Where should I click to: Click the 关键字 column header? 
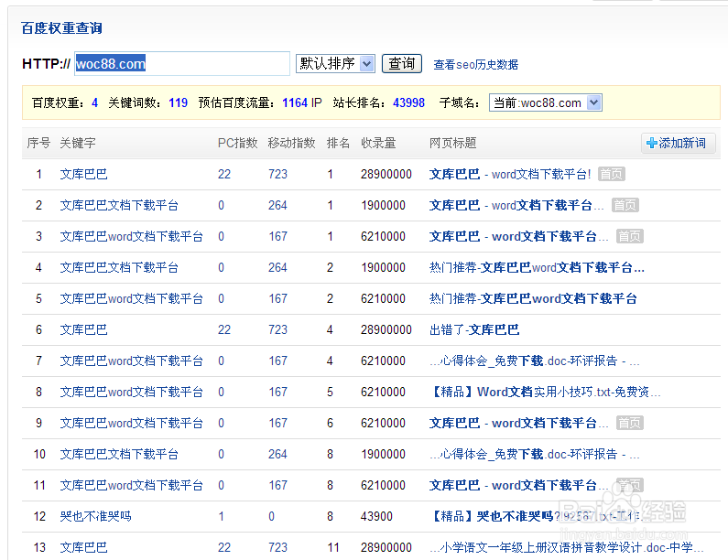[x=78, y=143]
